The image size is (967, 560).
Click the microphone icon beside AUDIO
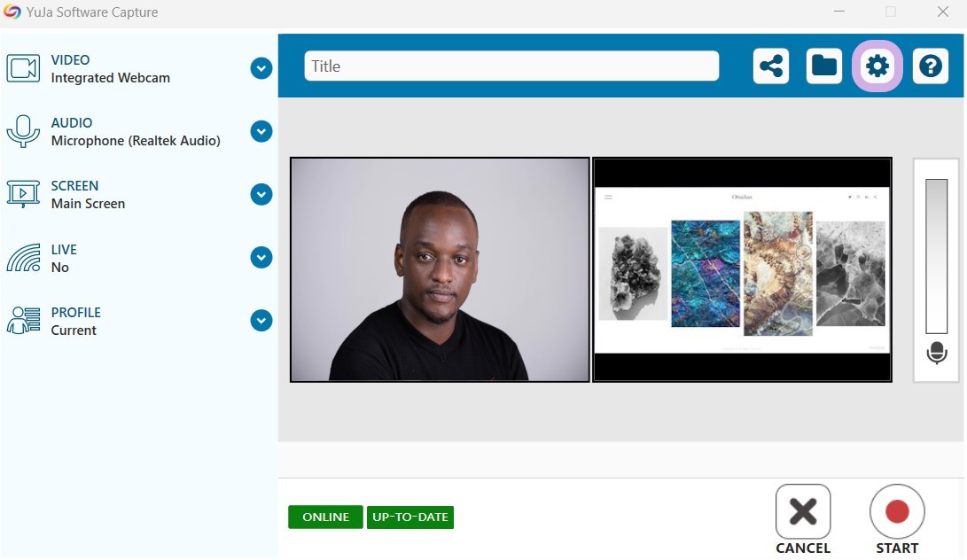pyautogui.click(x=23, y=131)
